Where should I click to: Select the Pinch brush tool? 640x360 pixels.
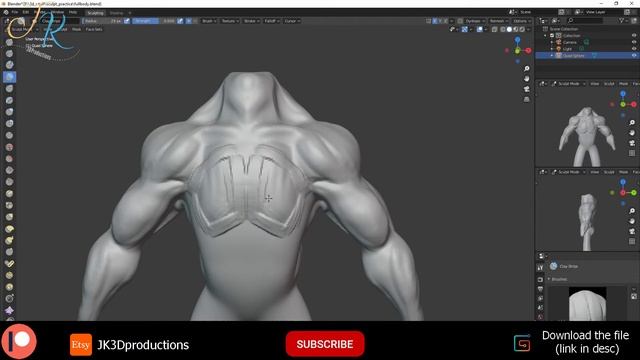(x=9, y=205)
